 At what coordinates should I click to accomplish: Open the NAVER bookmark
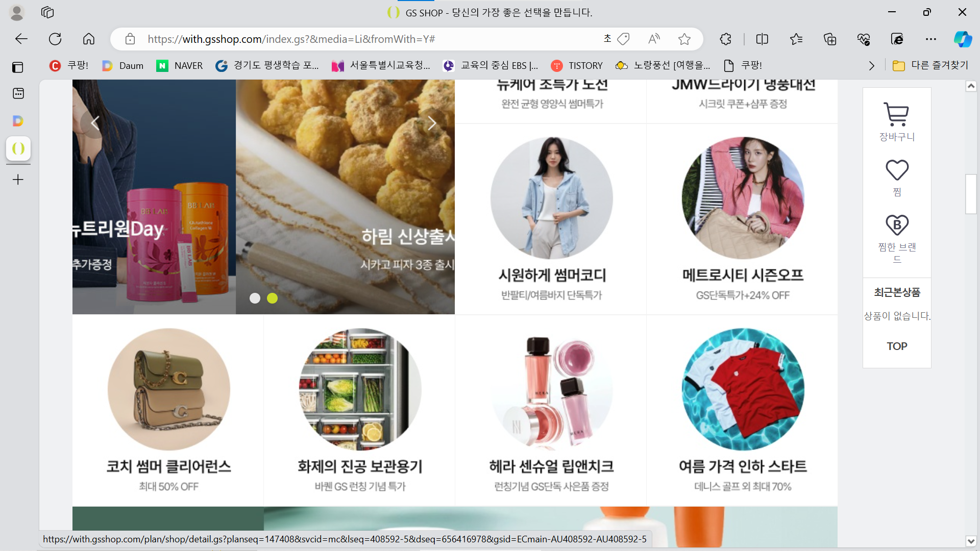[180, 65]
